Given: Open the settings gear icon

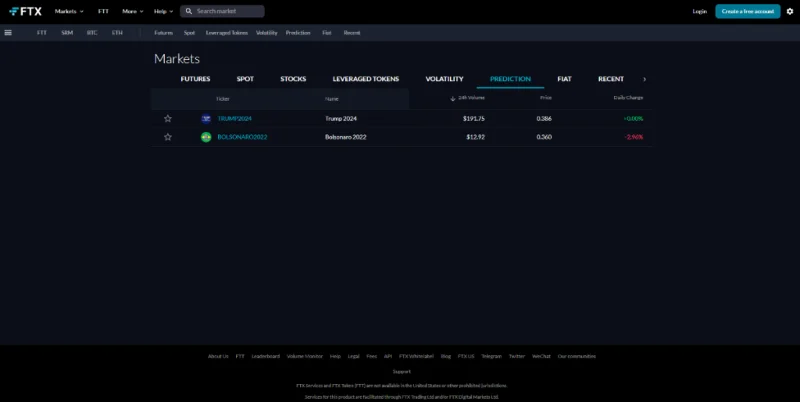Looking at the screenshot, I should point(790,11).
